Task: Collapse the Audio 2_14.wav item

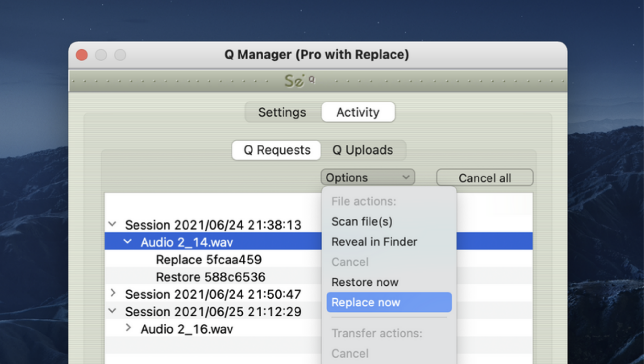Action: [128, 241]
